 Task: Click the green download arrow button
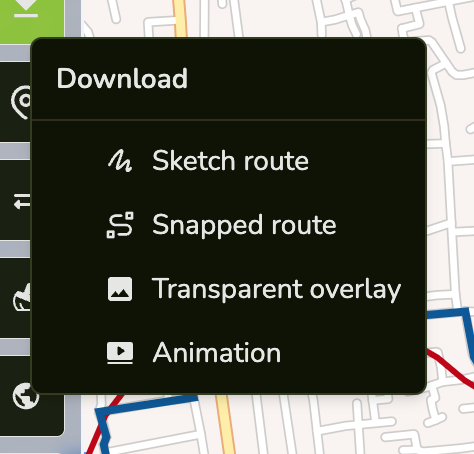tap(32, 19)
